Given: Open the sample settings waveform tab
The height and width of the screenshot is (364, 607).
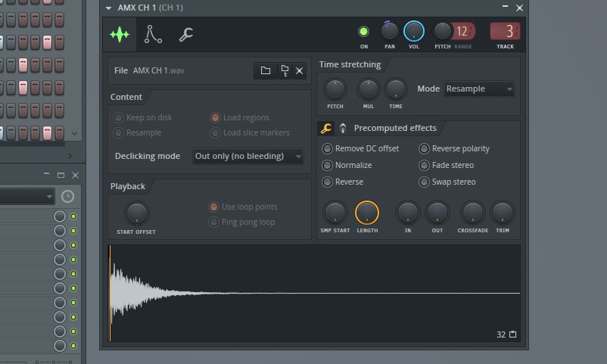Looking at the screenshot, I should click(120, 35).
